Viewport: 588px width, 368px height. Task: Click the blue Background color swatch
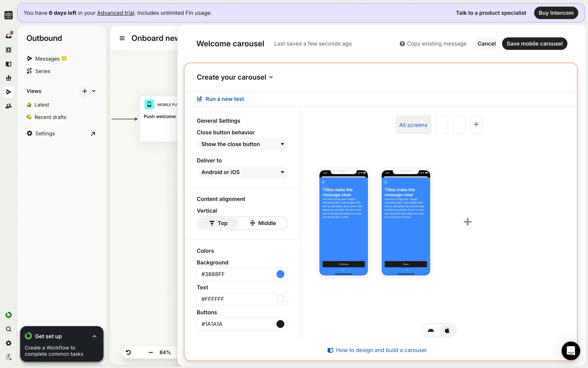tap(280, 274)
